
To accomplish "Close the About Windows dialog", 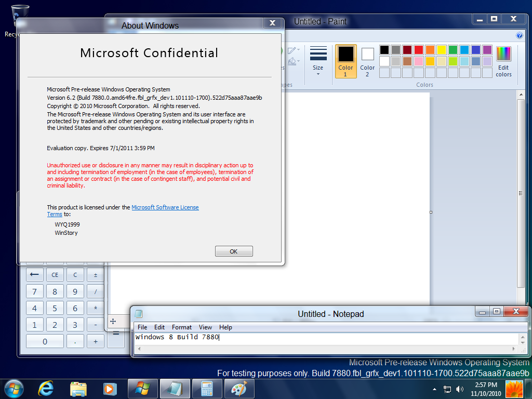I will tap(272, 23).
